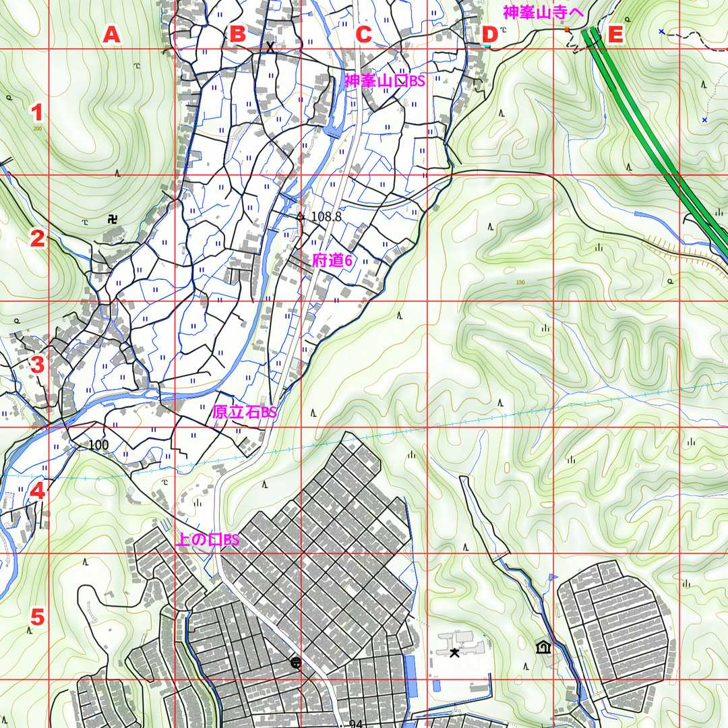This screenshot has width=728, height=728.
Task: Click the 神峯山寺へ direction label
Action: click(543, 11)
